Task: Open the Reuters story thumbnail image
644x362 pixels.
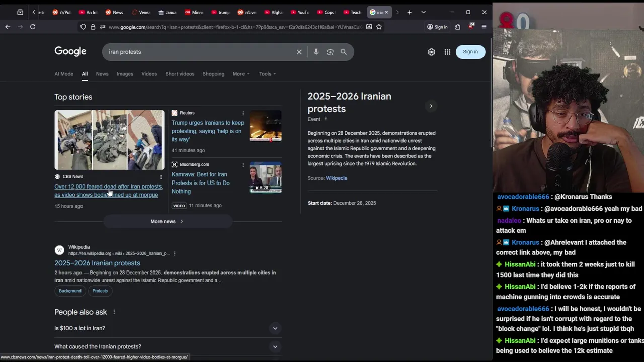Action: [265, 126]
